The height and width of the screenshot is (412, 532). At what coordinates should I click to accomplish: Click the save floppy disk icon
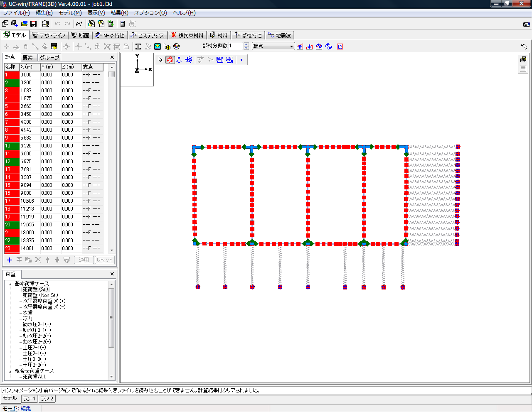click(34, 24)
